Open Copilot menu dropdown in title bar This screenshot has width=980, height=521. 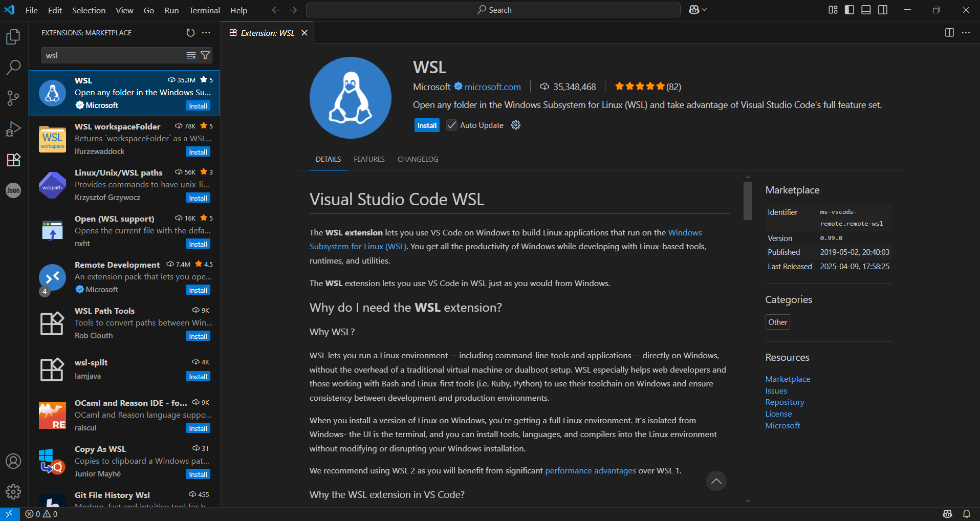(698, 10)
